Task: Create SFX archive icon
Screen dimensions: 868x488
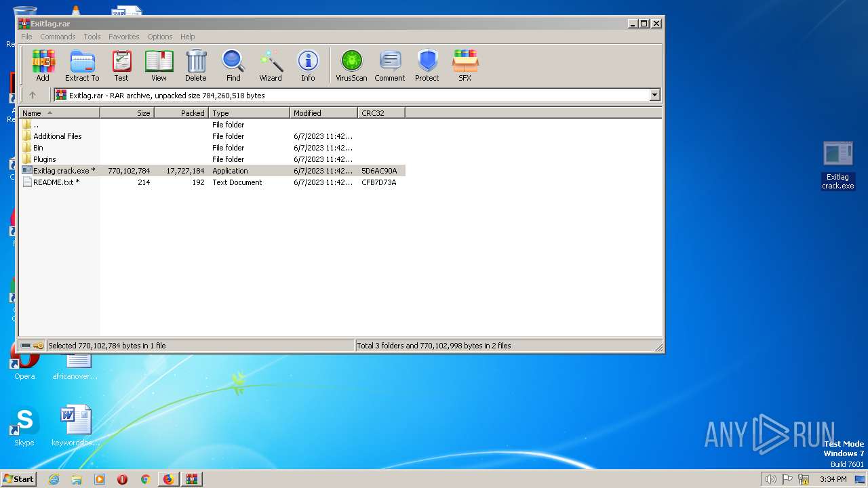Action: pos(465,66)
